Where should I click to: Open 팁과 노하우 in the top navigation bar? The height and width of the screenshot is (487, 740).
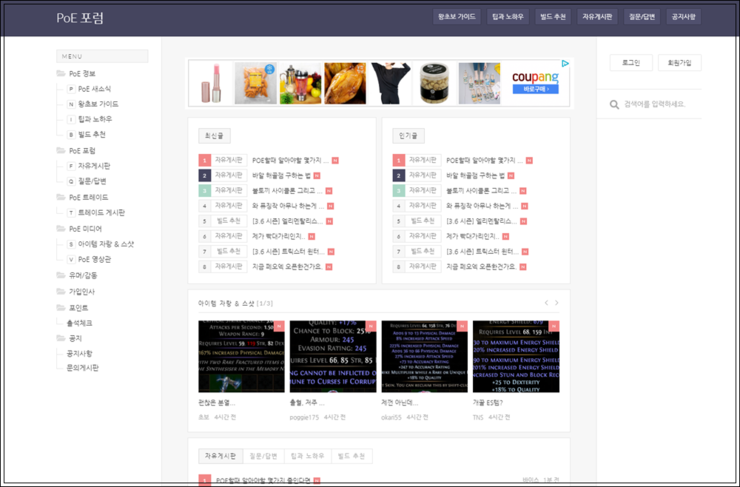pos(508,17)
